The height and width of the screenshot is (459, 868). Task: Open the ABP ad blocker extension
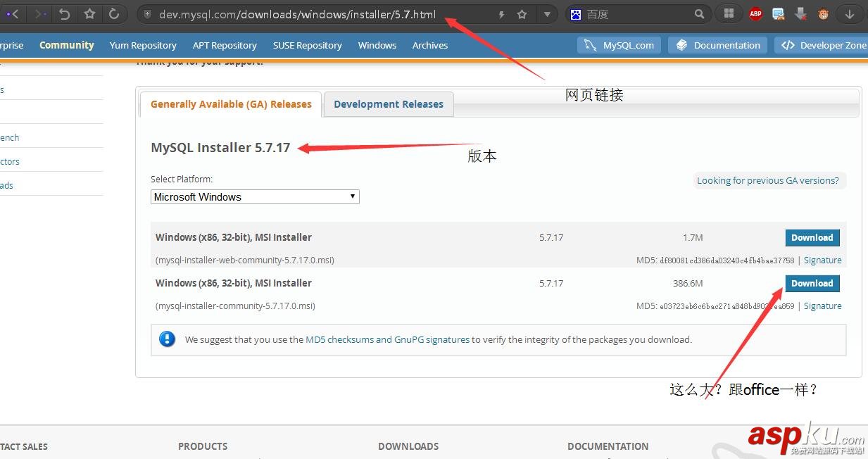point(755,13)
